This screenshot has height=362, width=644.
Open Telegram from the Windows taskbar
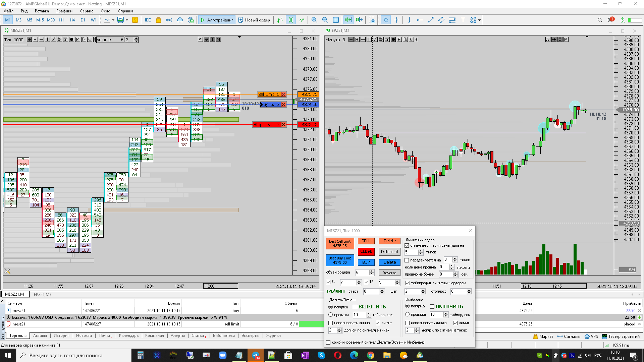click(256, 355)
